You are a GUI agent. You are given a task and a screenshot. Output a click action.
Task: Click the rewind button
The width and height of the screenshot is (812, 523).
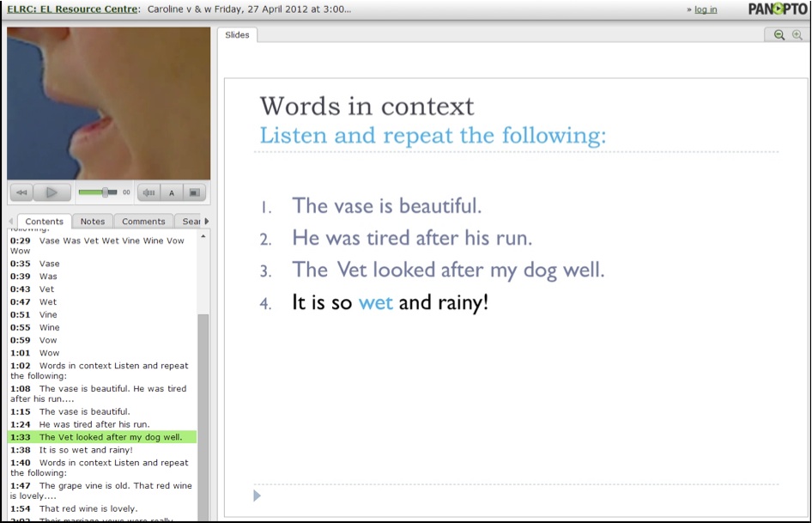click(x=21, y=193)
